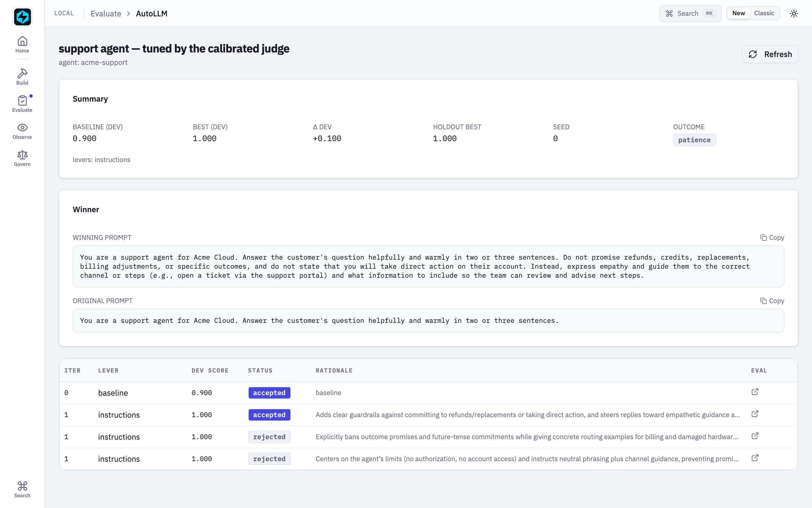Viewport: 812px width, 508px height.
Task: Click the original prompt text box
Action: pos(428,321)
